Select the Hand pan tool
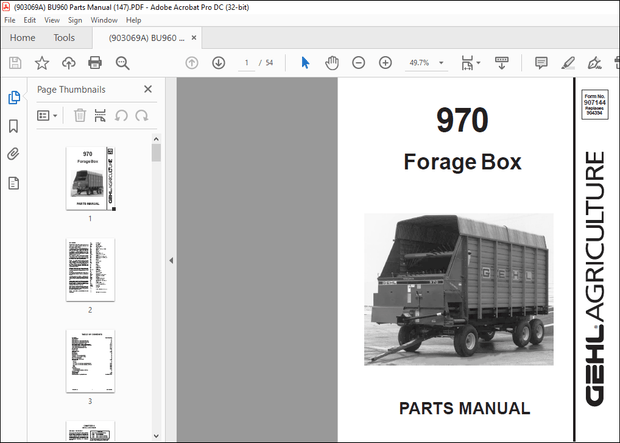Viewport: 620px width, 443px height. tap(332, 63)
